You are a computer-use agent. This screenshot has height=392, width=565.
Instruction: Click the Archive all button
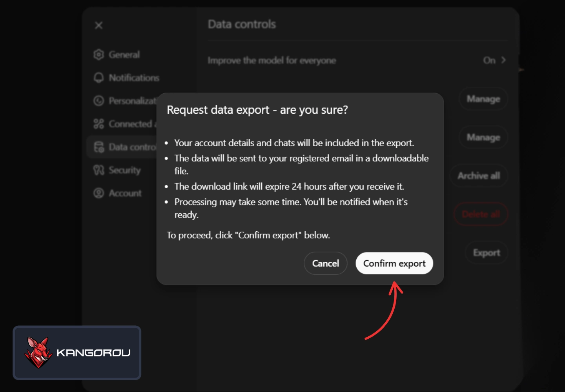[478, 176]
